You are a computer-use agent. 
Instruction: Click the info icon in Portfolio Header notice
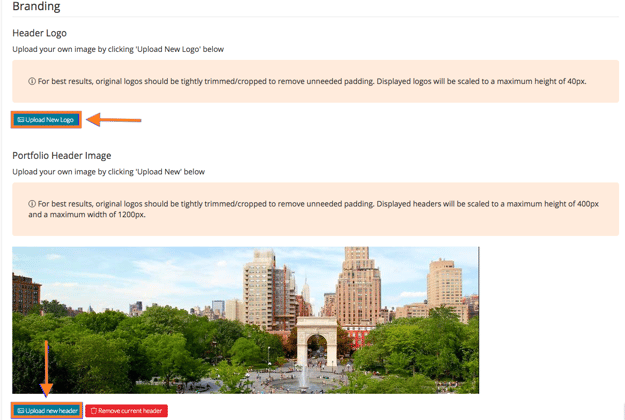pyautogui.click(x=32, y=204)
